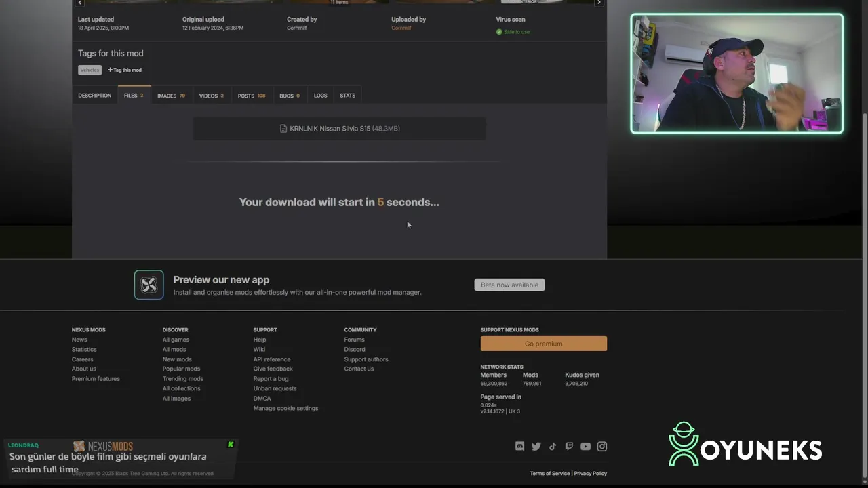
Task: Open the Premium features footer link
Action: [x=96, y=379]
